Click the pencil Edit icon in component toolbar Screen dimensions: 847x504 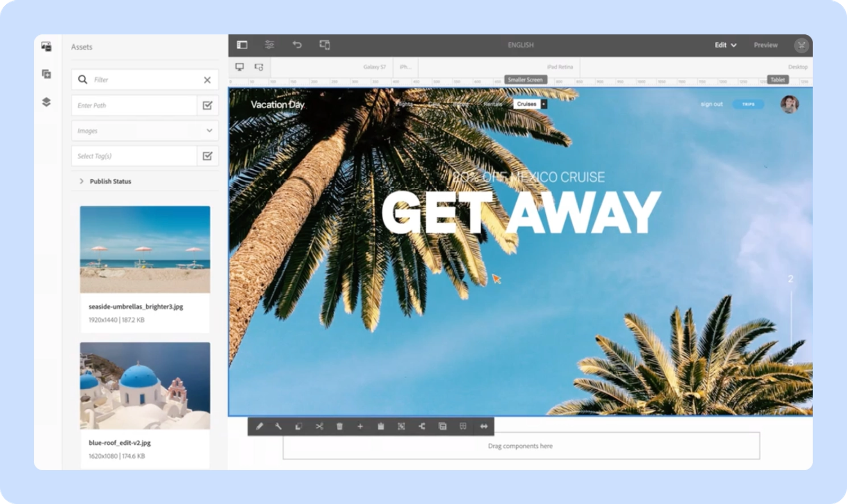(x=259, y=426)
